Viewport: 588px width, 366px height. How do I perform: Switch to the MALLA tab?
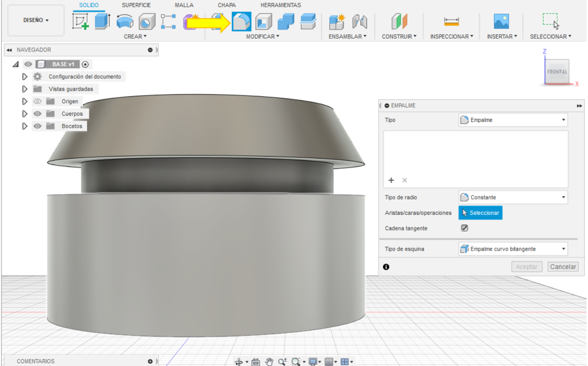184,5
